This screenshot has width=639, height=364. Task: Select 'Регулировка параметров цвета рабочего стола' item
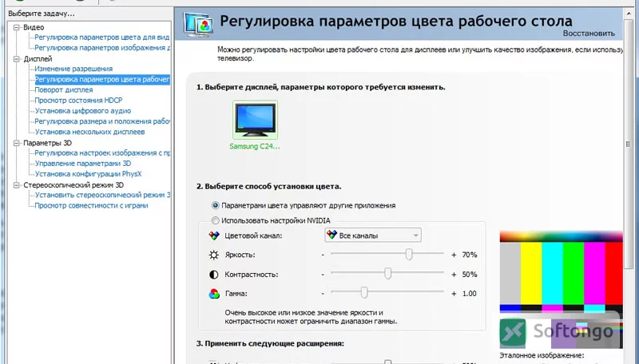click(102, 79)
